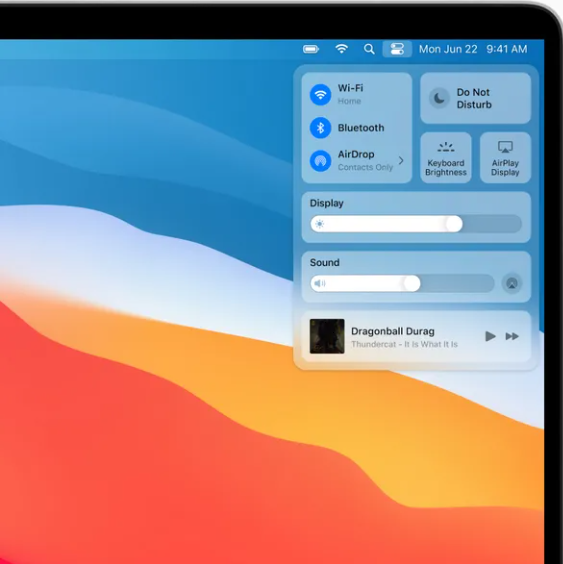Open AirPlay audio output icon beside Sound
Viewport: 563px width, 564px height.
pos(512,283)
